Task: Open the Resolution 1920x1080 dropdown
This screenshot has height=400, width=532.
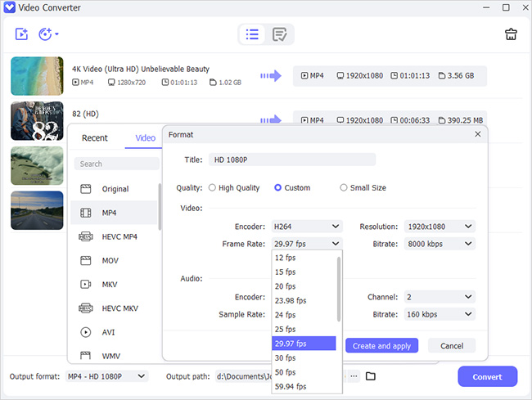Action: [x=440, y=227]
